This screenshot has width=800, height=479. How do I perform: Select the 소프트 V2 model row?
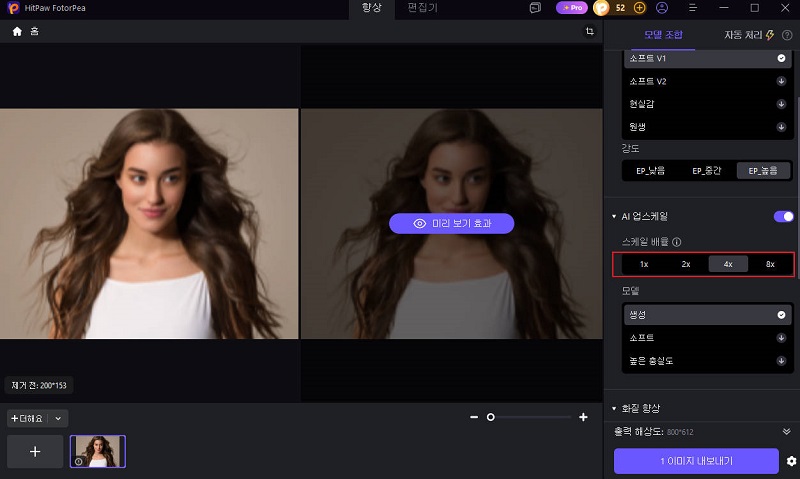pyautogui.click(x=707, y=81)
